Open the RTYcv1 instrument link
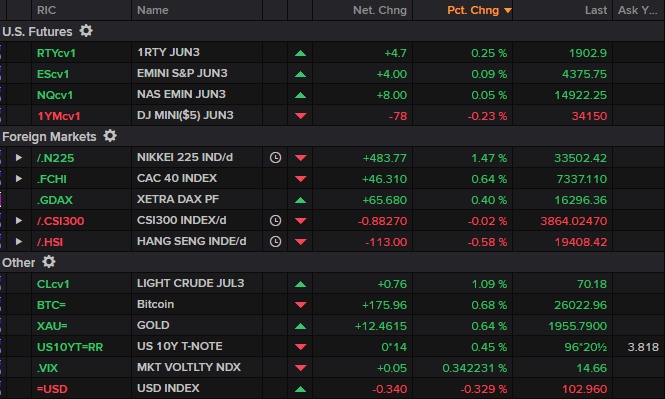Viewport: 665px width, 399px height. click(x=56, y=53)
